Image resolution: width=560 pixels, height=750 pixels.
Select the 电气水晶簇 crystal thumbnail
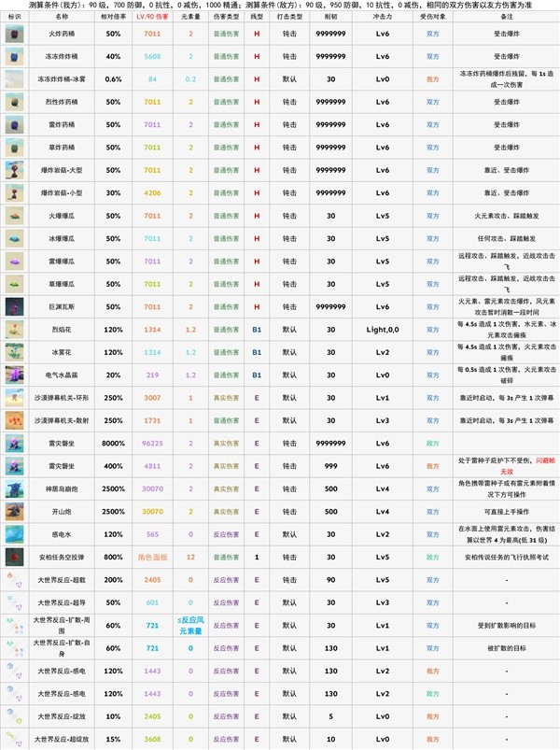[14, 375]
